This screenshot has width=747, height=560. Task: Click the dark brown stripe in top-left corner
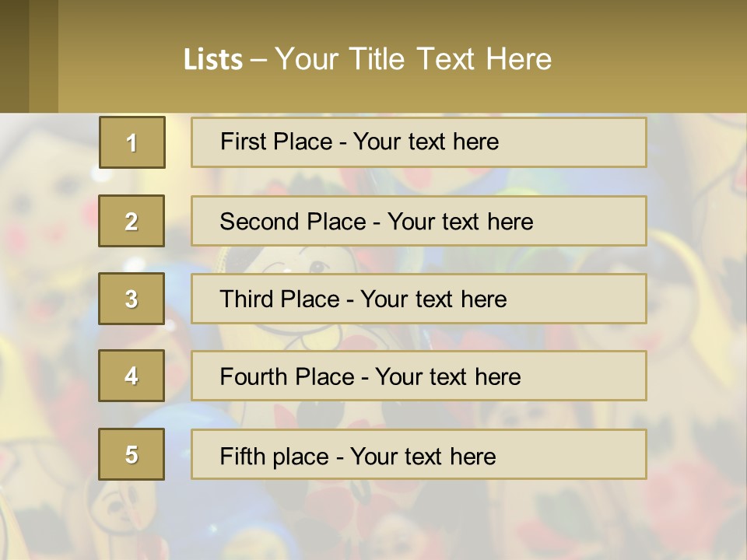(x=14, y=56)
